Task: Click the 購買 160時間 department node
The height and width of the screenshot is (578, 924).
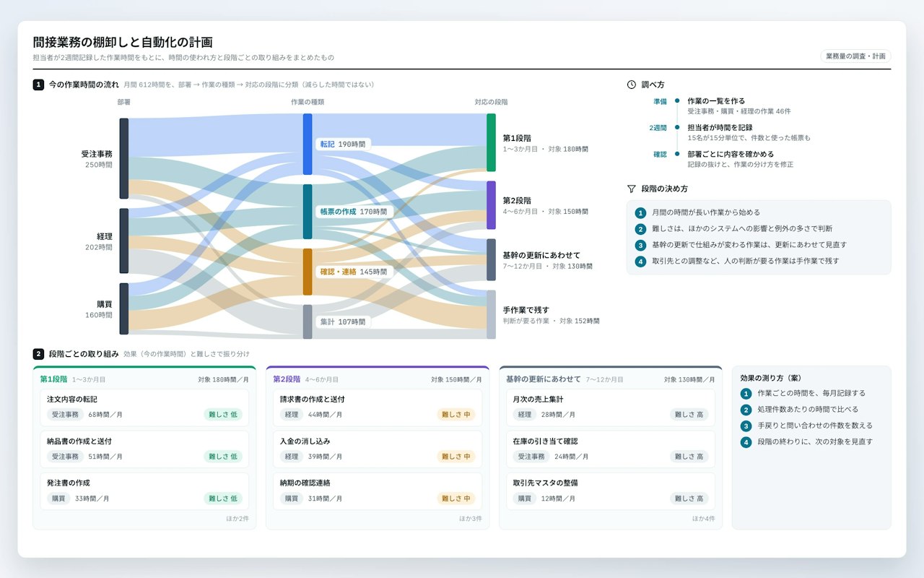Action: (x=123, y=309)
